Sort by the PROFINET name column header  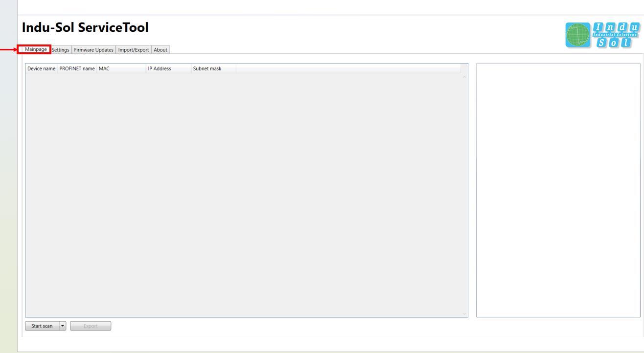coord(77,68)
